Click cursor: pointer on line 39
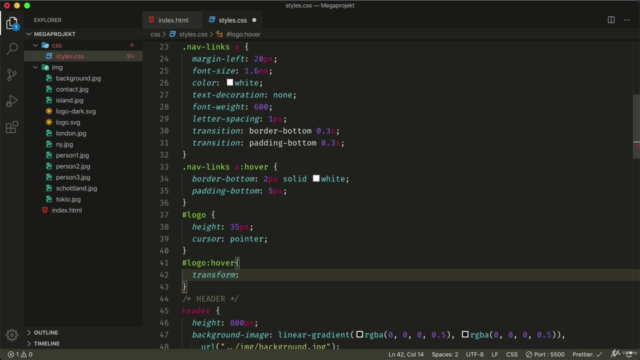 pyautogui.click(x=230, y=239)
